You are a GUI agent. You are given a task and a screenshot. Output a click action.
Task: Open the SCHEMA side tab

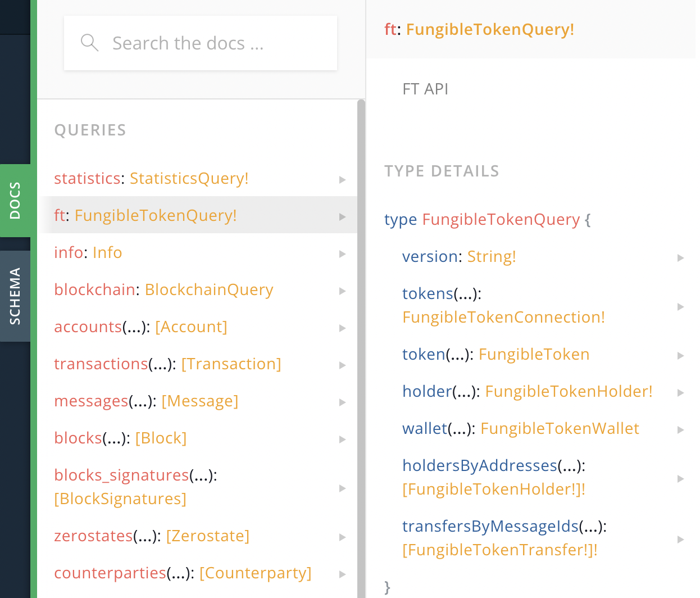pyautogui.click(x=15, y=296)
